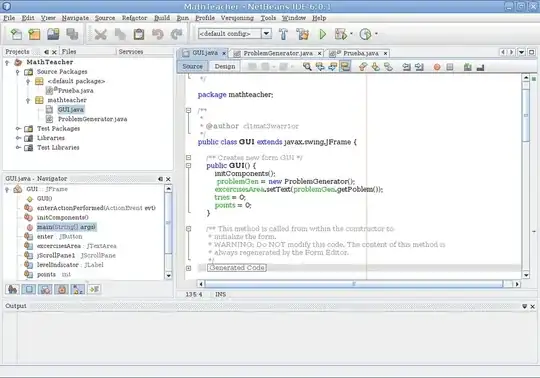
Task: Click the Debug main project icon
Action: pos(341,34)
